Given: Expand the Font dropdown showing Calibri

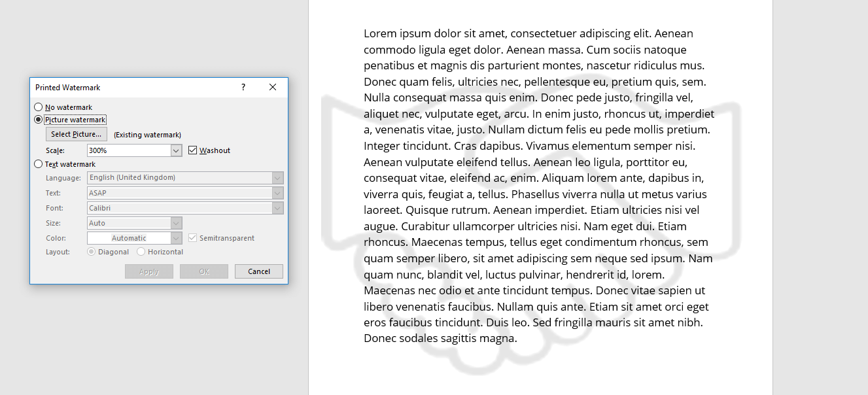Looking at the screenshot, I should (278, 208).
